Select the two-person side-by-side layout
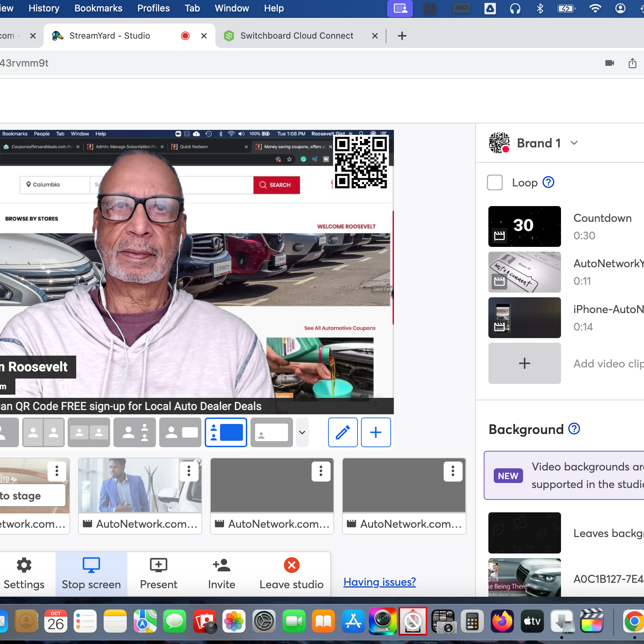 click(x=43, y=432)
